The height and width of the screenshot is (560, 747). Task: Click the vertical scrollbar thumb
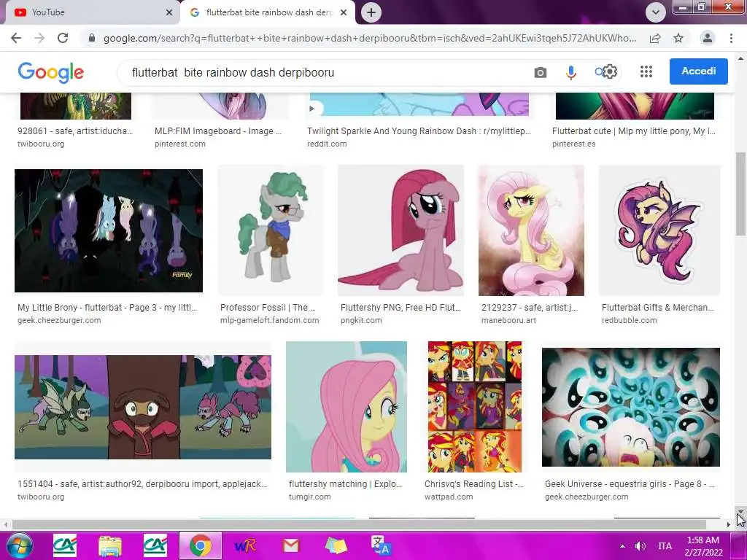740,194
